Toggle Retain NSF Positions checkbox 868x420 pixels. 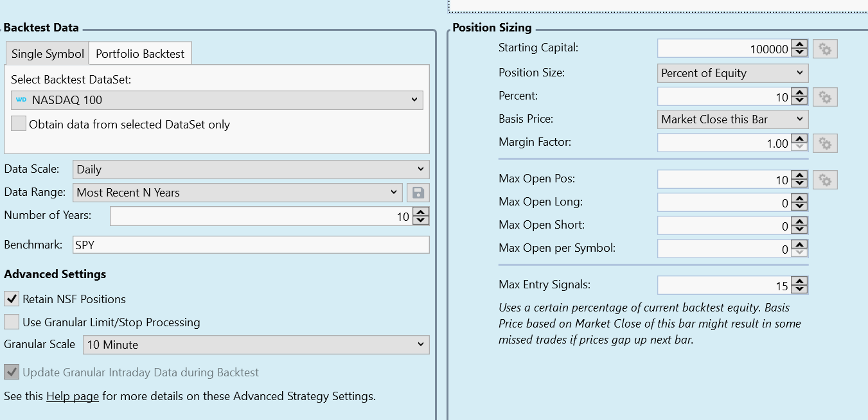pyautogui.click(x=12, y=299)
